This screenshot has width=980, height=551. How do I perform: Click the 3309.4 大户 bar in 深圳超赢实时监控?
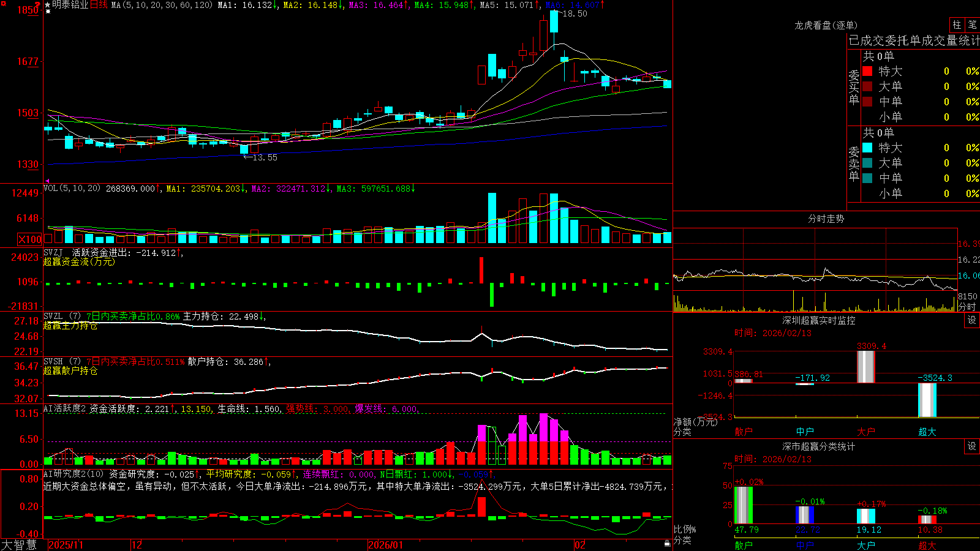(x=866, y=367)
